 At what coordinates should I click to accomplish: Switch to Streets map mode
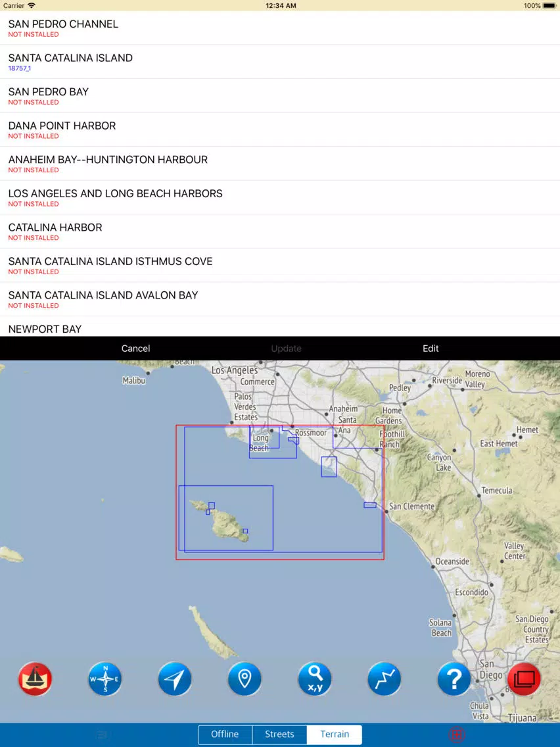click(x=279, y=734)
